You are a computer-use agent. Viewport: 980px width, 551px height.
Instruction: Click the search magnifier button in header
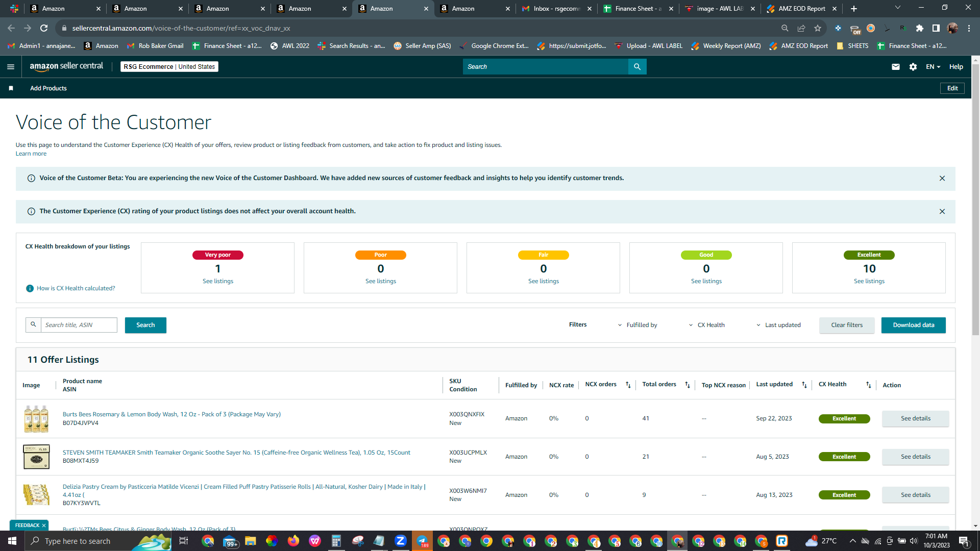point(637,67)
